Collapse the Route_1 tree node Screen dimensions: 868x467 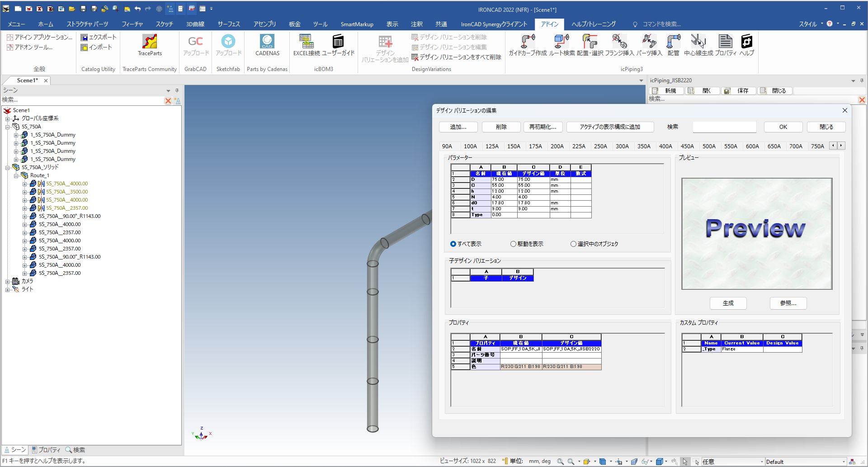16,176
